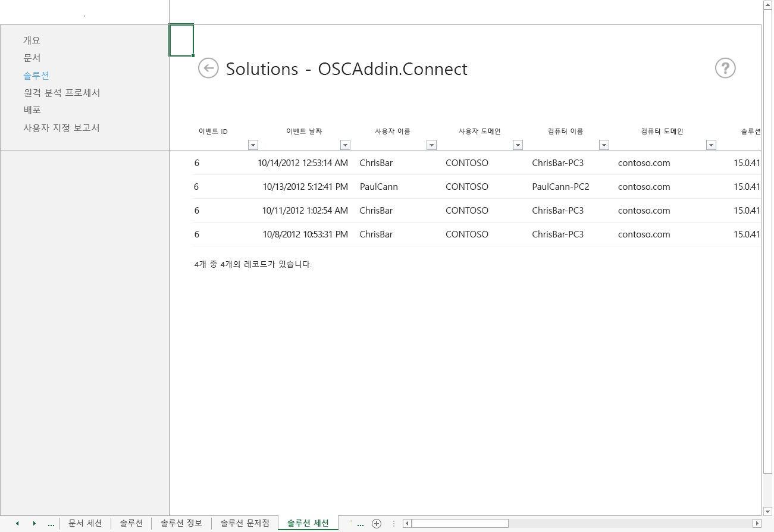The image size is (774, 532).
Task: Switch to the 문서 세션 sheet tab
Action: coord(85,523)
